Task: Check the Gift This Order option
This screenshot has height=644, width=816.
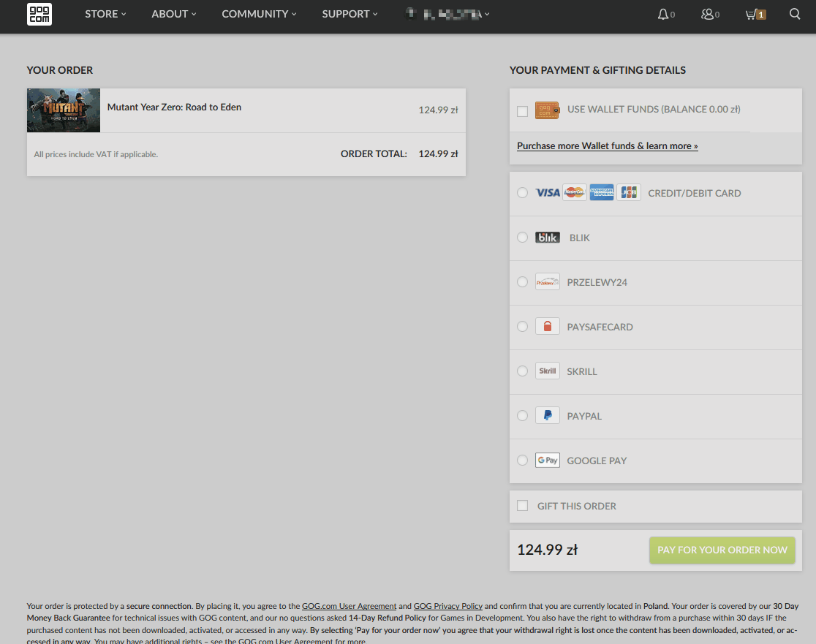Action: click(x=522, y=505)
